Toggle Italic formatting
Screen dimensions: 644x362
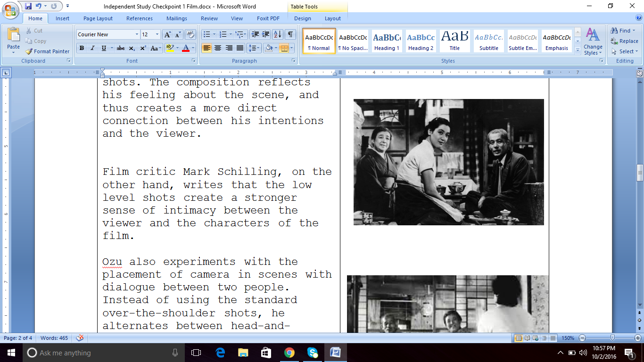coord(92,48)
